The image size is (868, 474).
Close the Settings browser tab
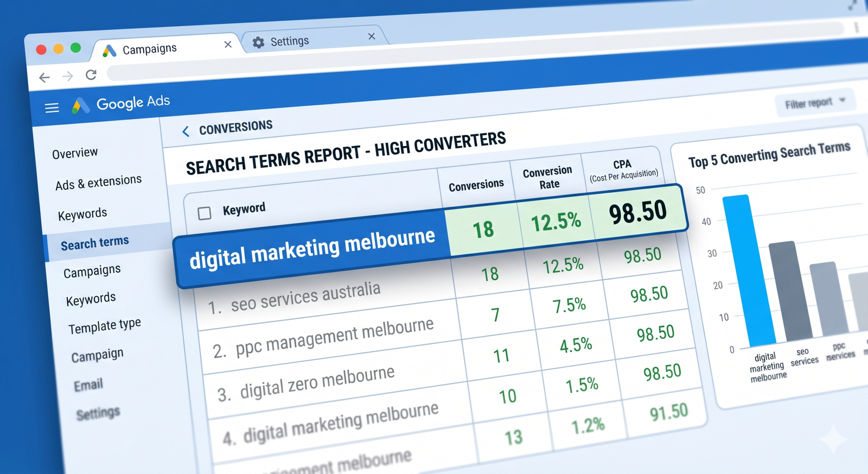coord(372,36)
